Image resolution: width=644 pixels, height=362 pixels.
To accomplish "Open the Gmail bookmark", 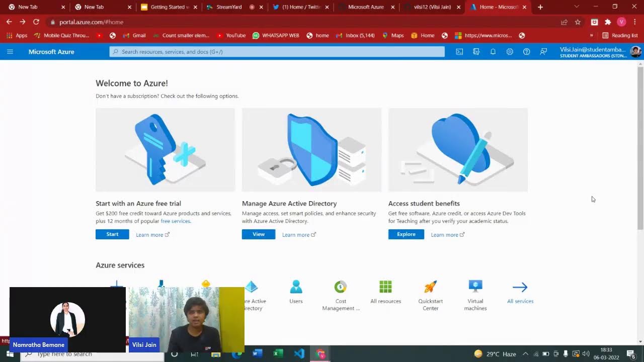I will pos(134,36).
